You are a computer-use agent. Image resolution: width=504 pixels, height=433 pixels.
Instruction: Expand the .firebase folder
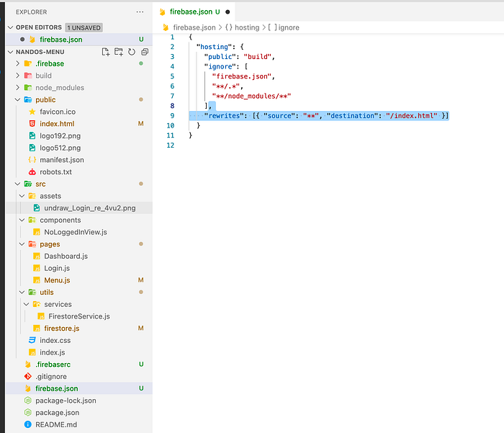pyautogui.click(x=18, y=63)
